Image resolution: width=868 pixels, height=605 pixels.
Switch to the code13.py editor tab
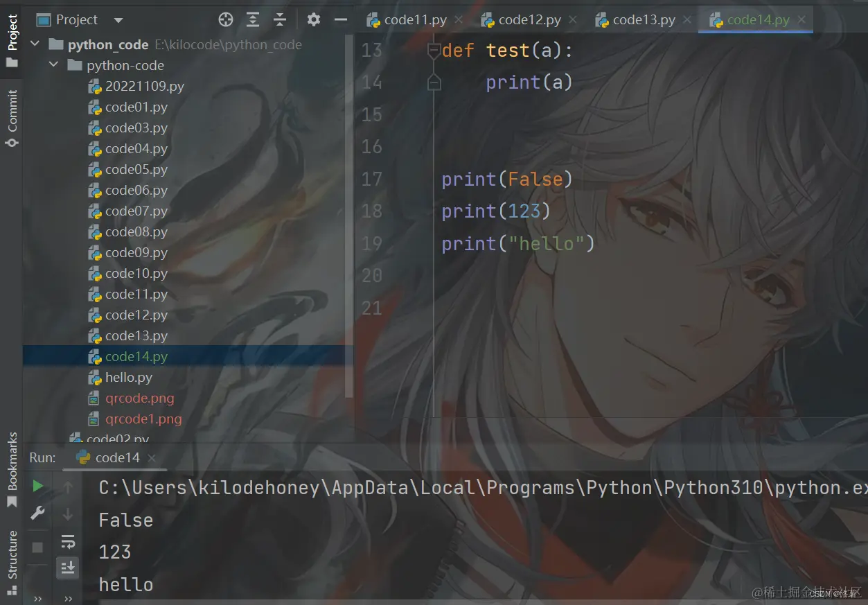tap(644, 20)
